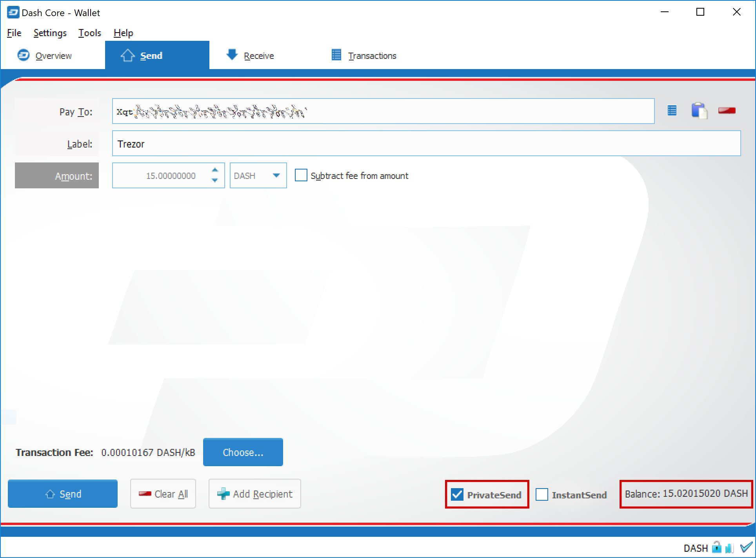Screen dimensions: 756x558
Task: Expand the DASH unit dropdown
Action: 258,175
